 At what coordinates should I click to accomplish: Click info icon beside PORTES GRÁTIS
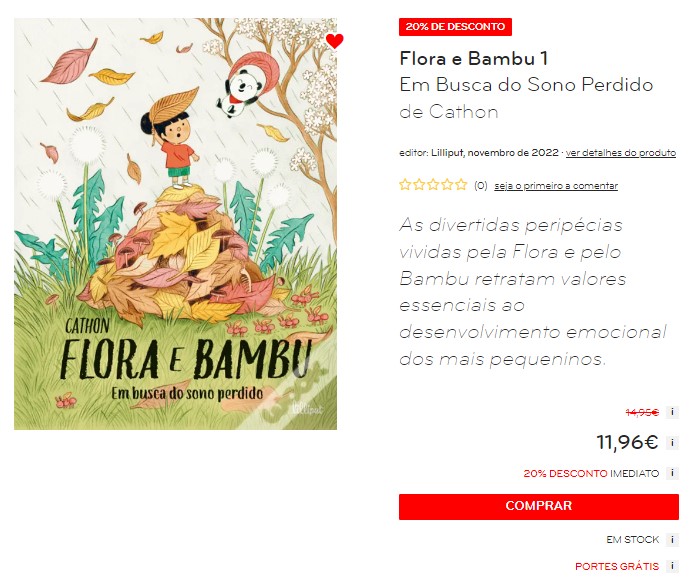coord(672,566)
